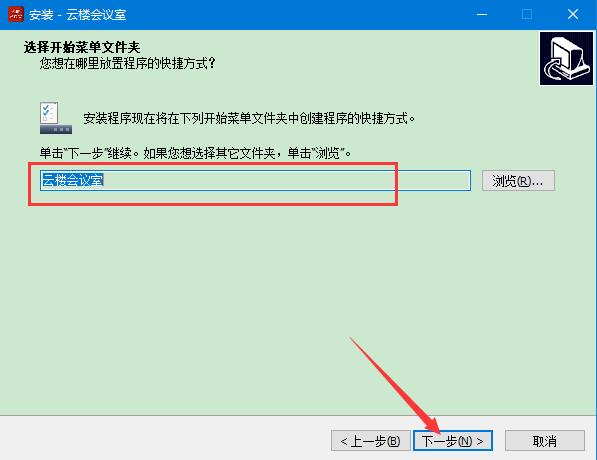The image size is (597, 460).
Task: Click the red arrow annotation graphic
Action: pyautogui.click(x=395, y=386)
